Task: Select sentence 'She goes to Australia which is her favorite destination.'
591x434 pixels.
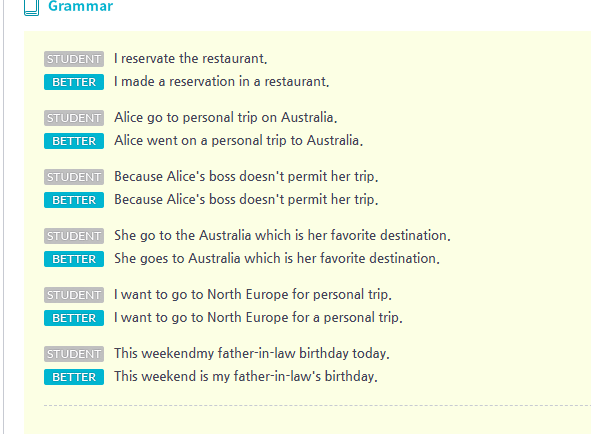Action: point(277,259)
